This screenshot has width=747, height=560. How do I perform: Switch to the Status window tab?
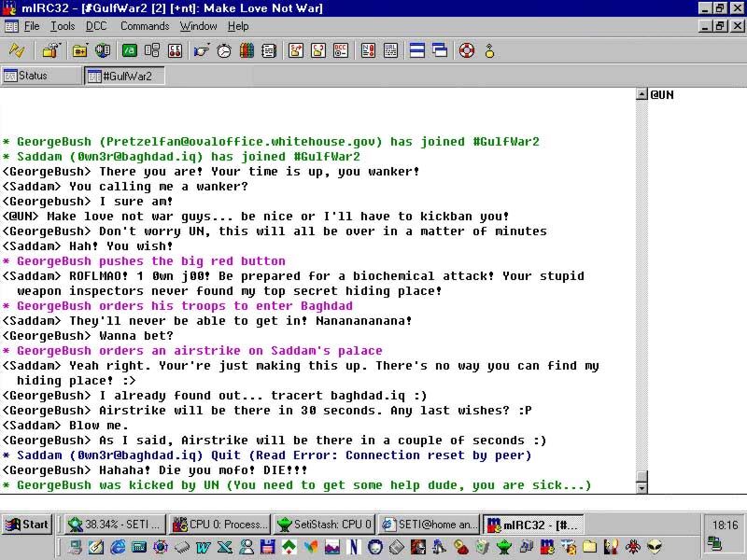click(x=41, y=76)
